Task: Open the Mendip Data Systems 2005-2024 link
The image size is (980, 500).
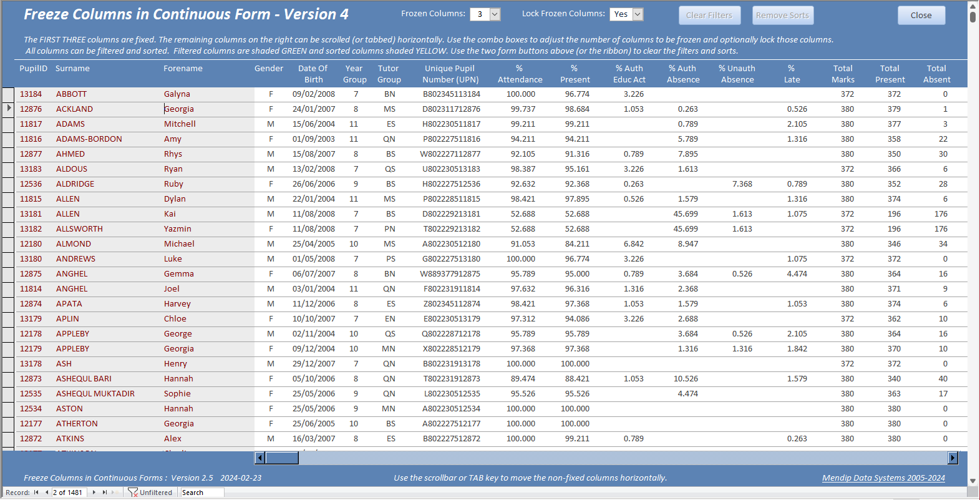Action: click(x=883, y=478)
